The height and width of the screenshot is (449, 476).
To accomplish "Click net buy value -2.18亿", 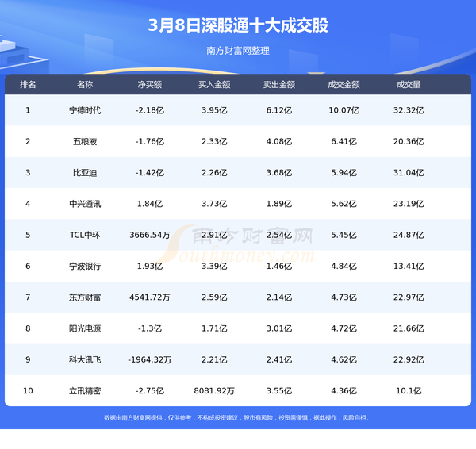I will click(x=150, y=110).
